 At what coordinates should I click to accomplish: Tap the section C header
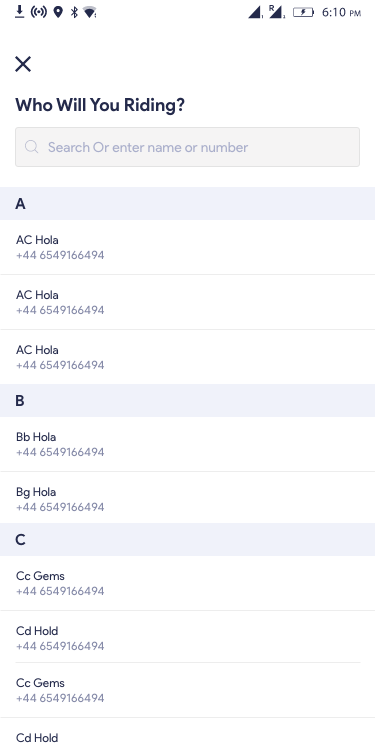(187, 540)
